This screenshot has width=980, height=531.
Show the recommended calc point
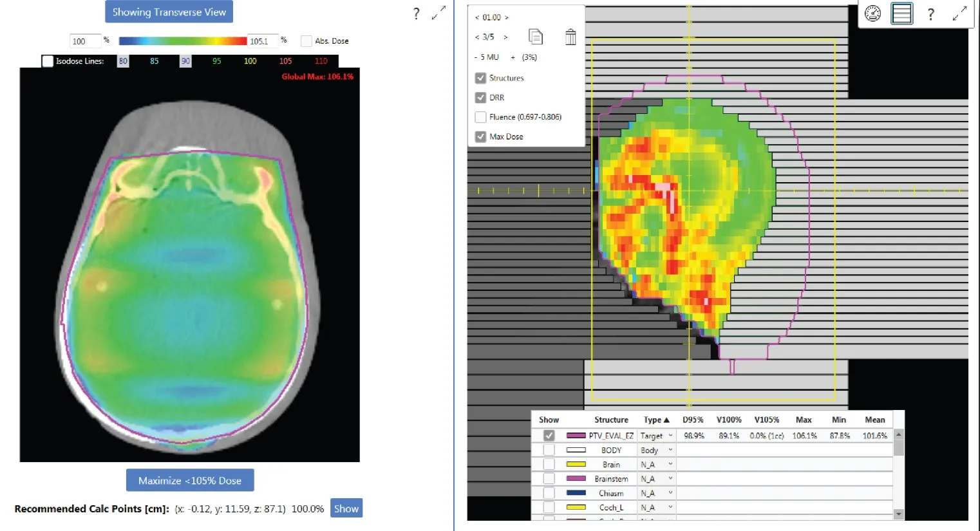(x=346, y=508)
